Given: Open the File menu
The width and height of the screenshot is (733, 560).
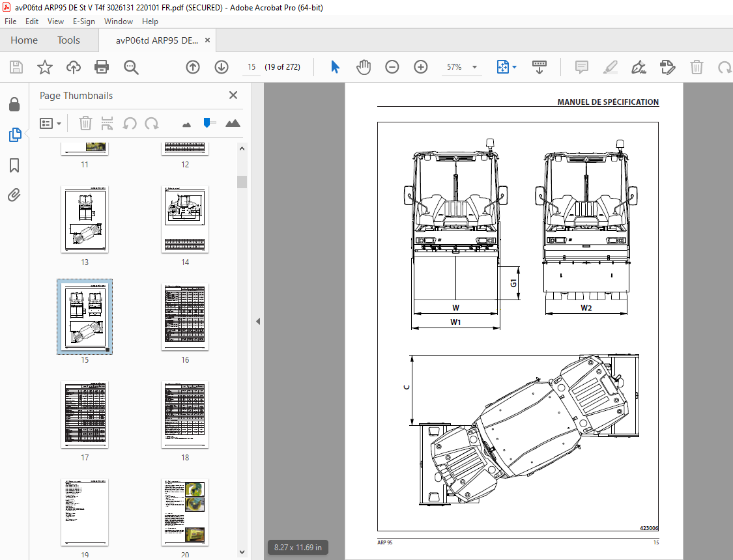Looking at the screenshot, I should (x=10, y=21).
